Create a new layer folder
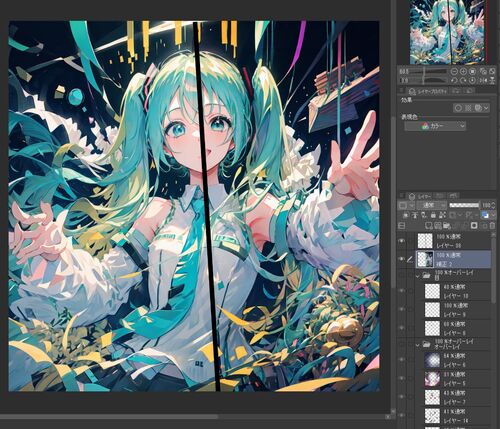Screen dimensions: 500x429 click(447, 226)
